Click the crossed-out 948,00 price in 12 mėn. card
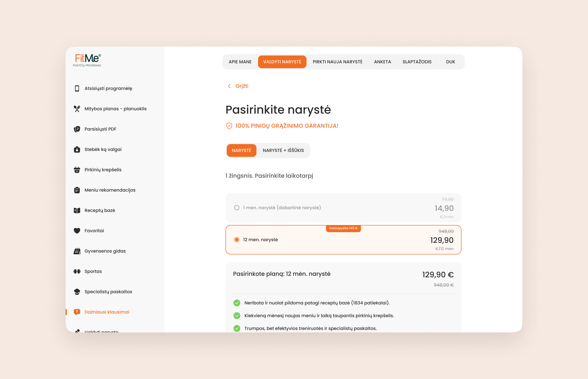The image size is (588, 379). (x=446, y=231)
